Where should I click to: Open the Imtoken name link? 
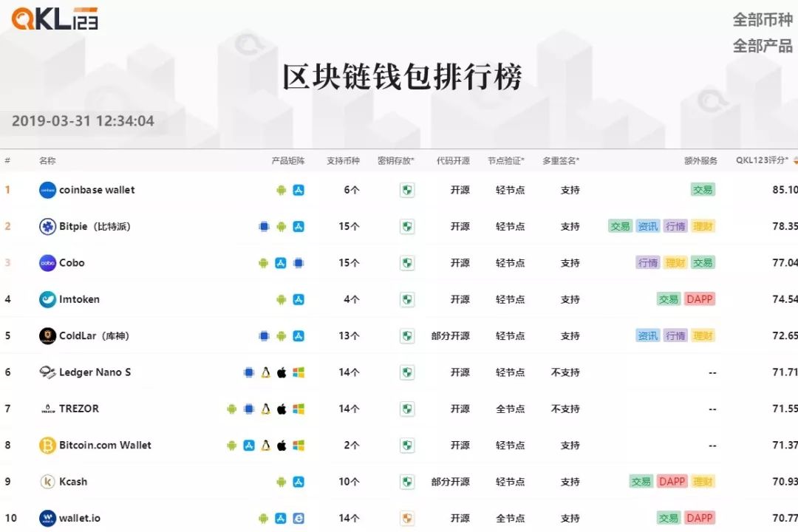click(x=79, y=299)
